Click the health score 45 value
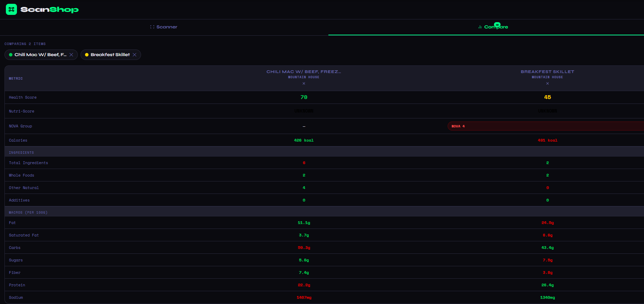The height and width of the screenshot is (304, 644). [547, 97]
